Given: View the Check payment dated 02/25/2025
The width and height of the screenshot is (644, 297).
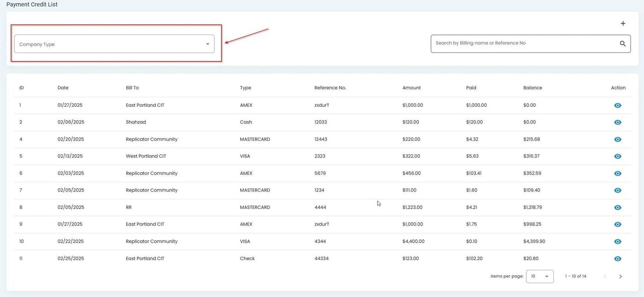Looking at the screenshot, I should point(617,258).
